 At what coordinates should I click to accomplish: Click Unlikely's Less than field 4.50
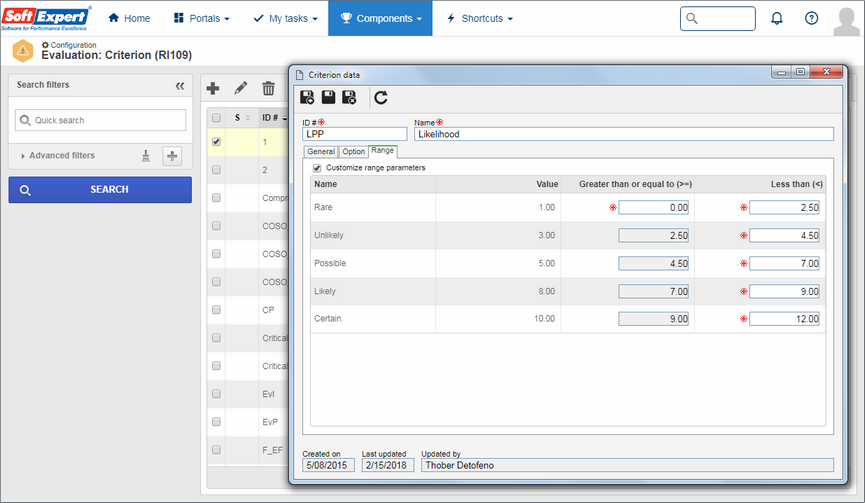(x=784, y=236)
